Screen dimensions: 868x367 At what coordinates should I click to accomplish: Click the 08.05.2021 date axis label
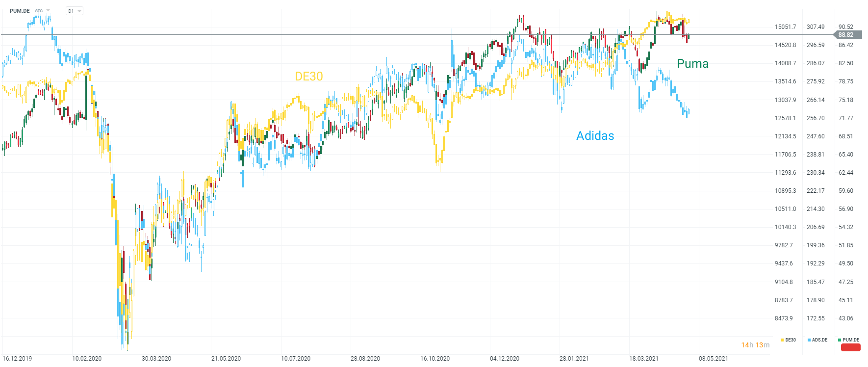pyautogui.click(x=714, y=359)
